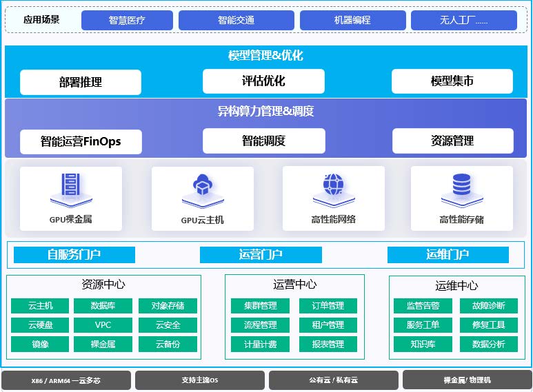533x392 pixels.
Task: Click the 智能调度 scheduling box
Action: click(x=263, y=141)
